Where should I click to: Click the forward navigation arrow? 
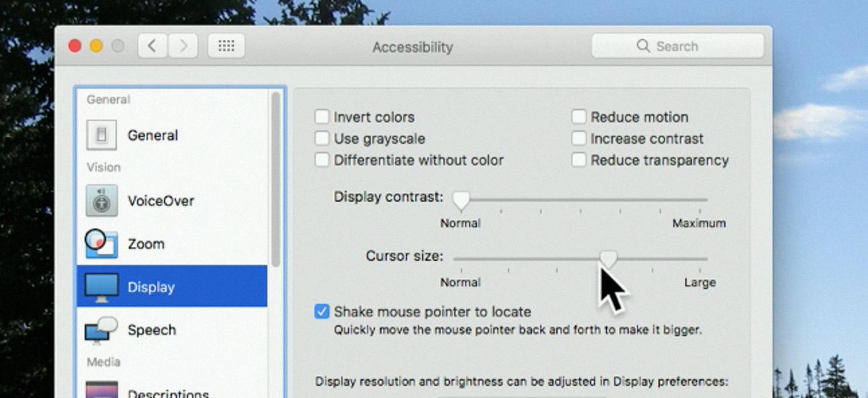[182, 46]
